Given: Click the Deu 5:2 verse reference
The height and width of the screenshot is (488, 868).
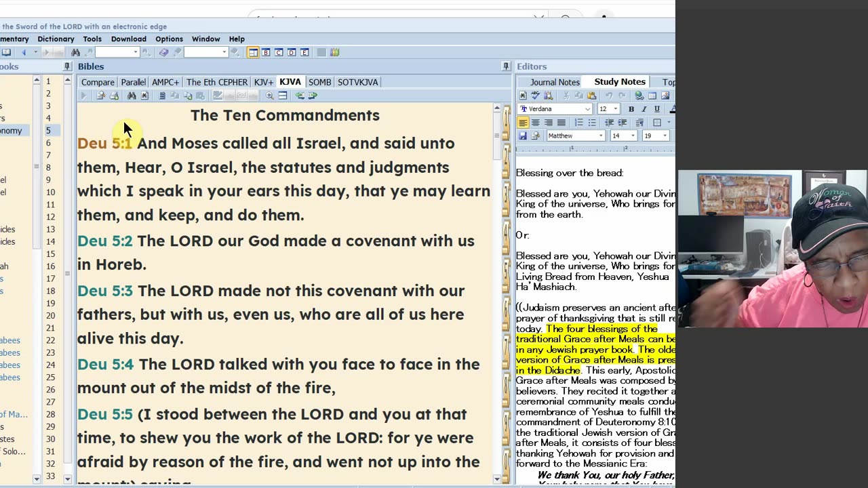Looking at the screenshot, I should [104, 241].
